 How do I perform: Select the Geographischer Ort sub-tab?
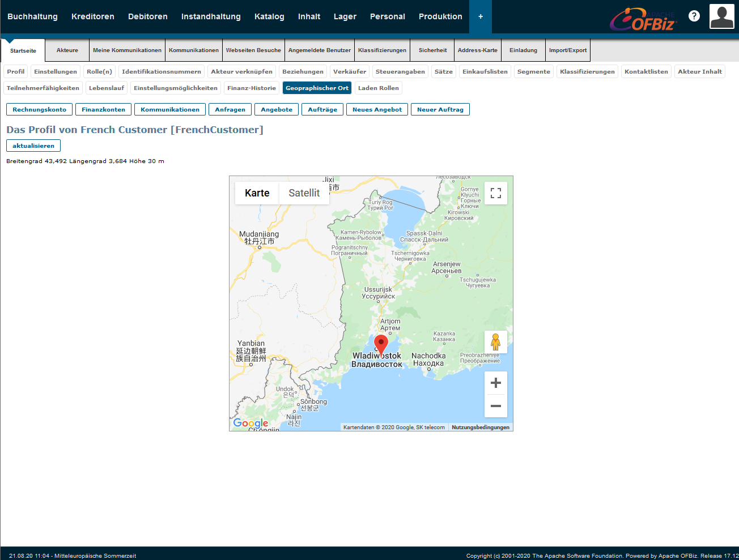coord(317,88)
